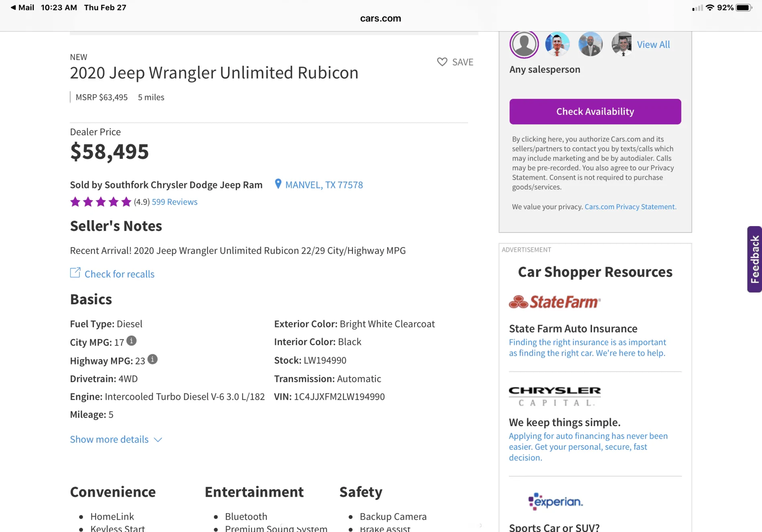This screenshot has width=762, height=532.
Task: Select the third salesperson in the gray suit
Action: click(590, 44)
